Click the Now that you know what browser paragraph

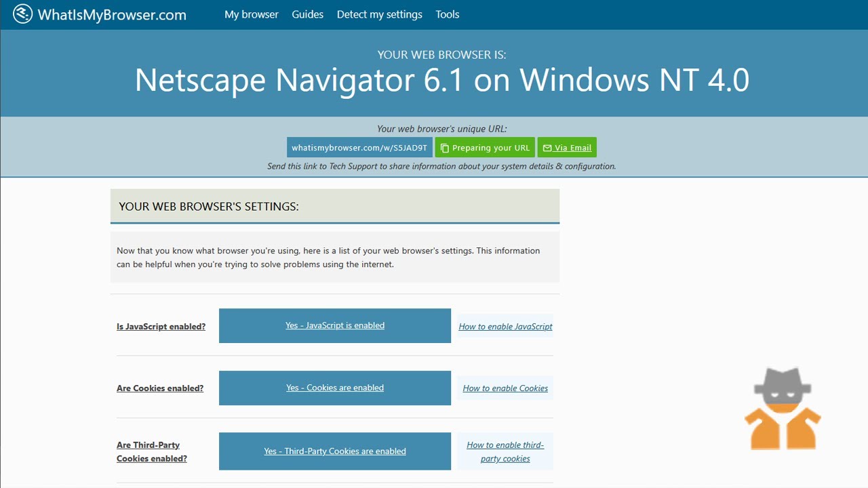(328, 258)
